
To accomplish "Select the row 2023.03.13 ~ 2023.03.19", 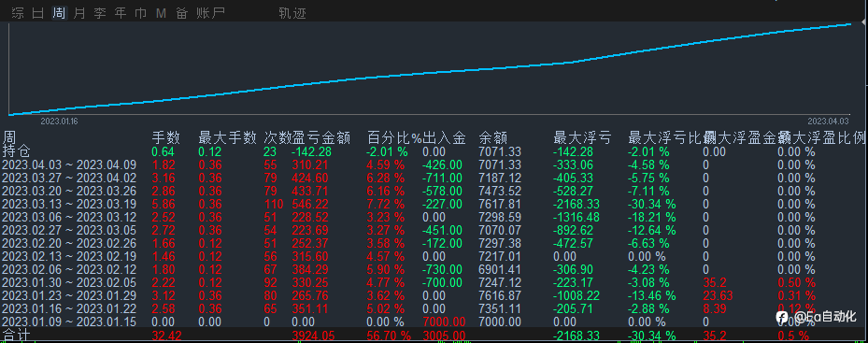I will [x=434, y=205].
